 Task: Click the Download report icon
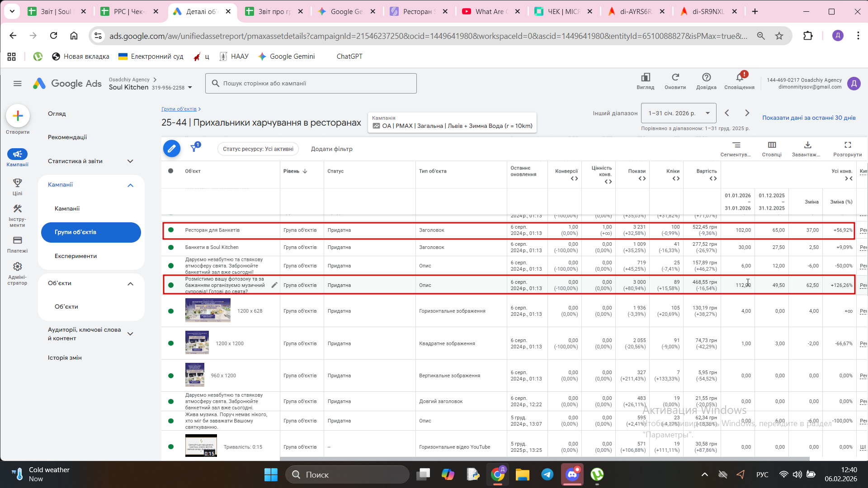click(807, 145)
